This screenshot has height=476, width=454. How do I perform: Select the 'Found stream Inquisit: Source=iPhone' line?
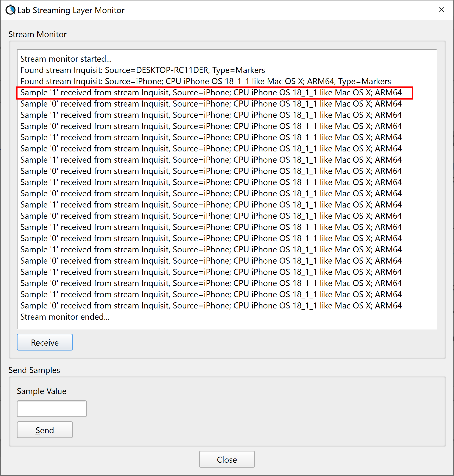tap(206, 81)
